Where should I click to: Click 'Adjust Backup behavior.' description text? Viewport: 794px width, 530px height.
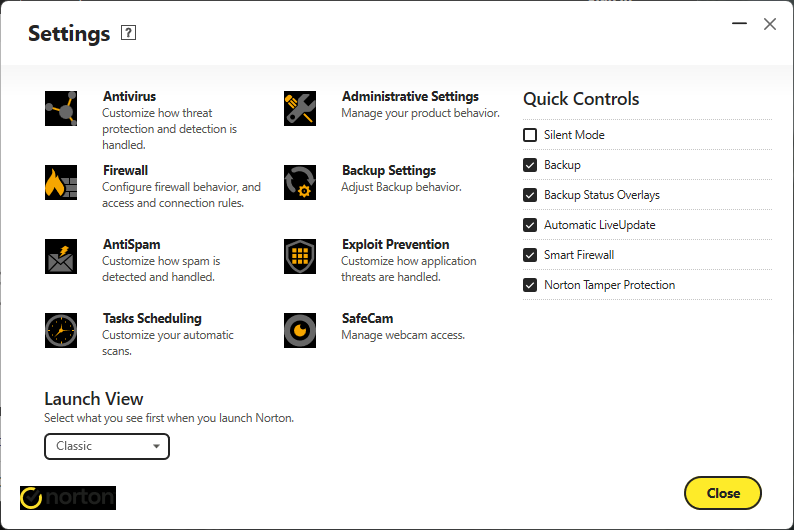[x=402, y=187]
